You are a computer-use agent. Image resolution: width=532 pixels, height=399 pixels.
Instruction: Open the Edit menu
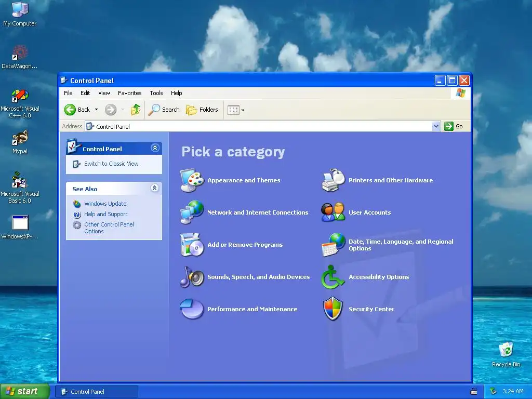point(85,93)
